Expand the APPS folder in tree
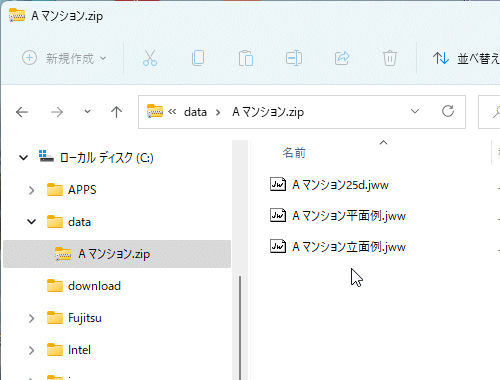The image size is (500, 380). [32, 190]
